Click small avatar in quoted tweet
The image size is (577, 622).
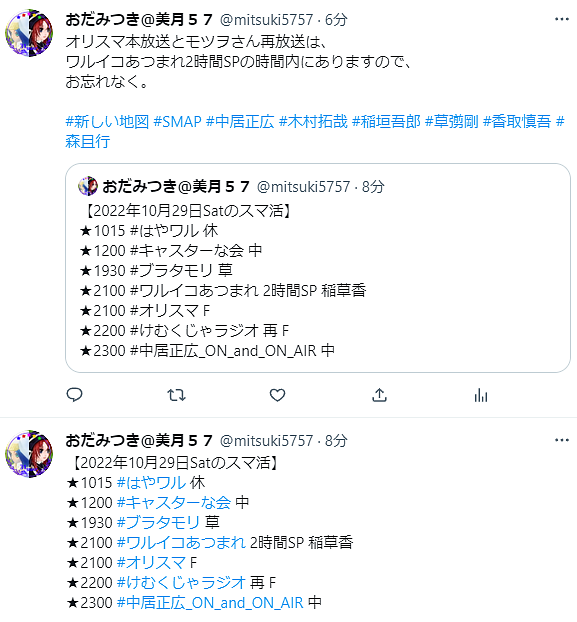click(88, 186)
